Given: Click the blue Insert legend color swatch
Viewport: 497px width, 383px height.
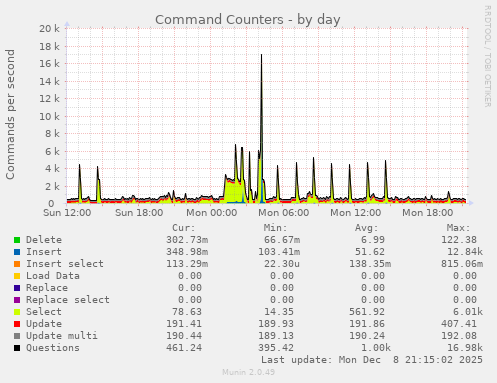Looking at the screenshot, I should click(x=17, y=252).
